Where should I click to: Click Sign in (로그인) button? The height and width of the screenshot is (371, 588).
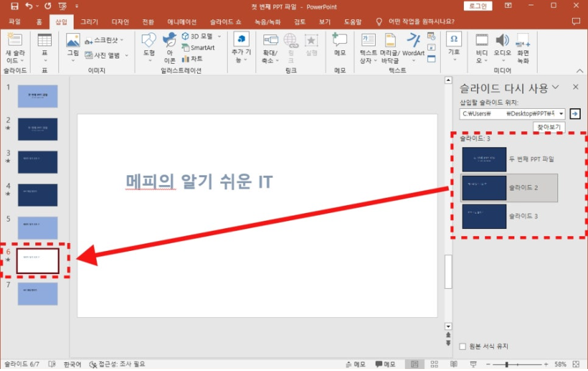pyautogui.click(x=478, y=5)
